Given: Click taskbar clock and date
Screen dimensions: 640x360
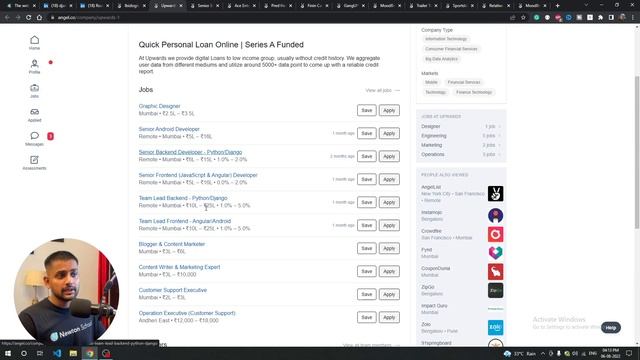Looking at the screenshot, I should 610,353.
